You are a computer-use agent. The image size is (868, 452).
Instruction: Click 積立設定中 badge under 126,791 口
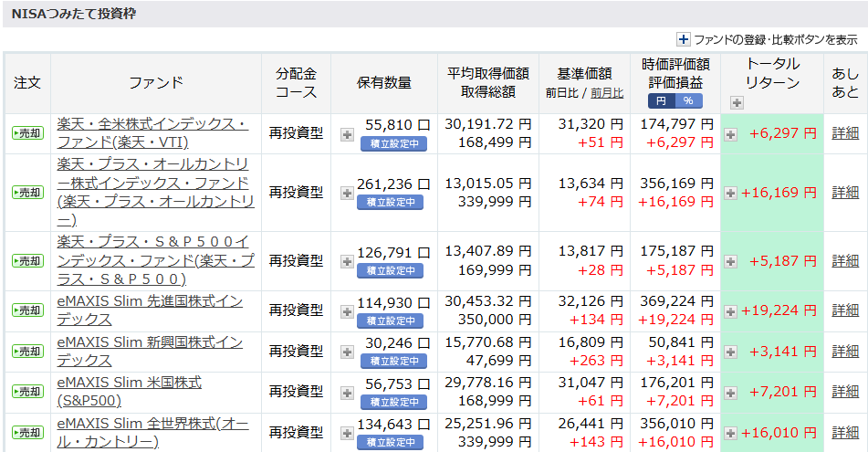[391, 271]
